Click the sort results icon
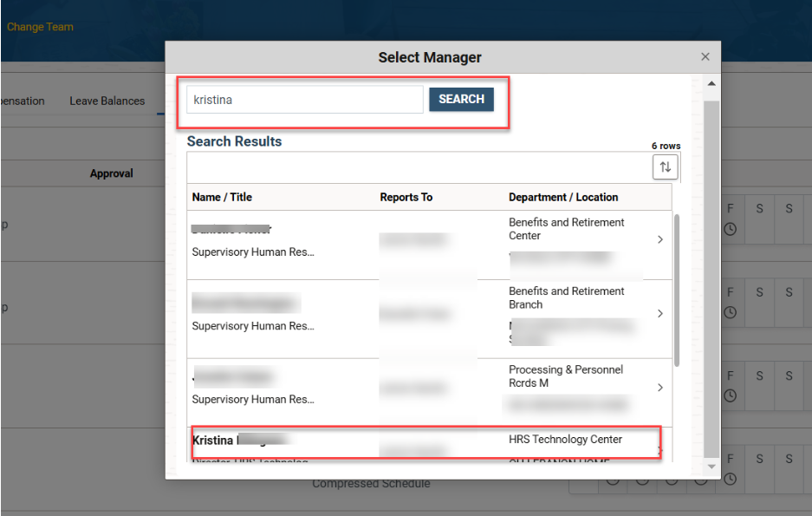812x516 pixels. click(x=665, y=167)
